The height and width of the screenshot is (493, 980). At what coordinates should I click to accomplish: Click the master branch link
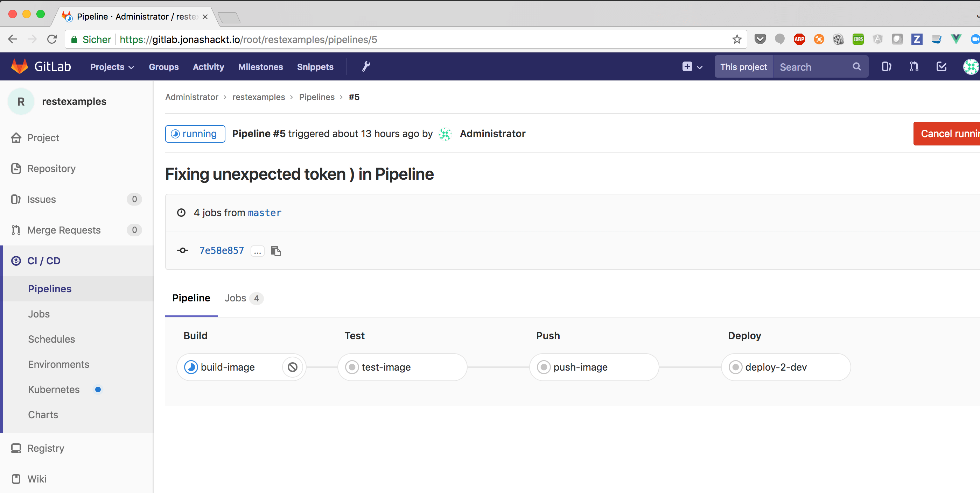click(x=264, y=213)
